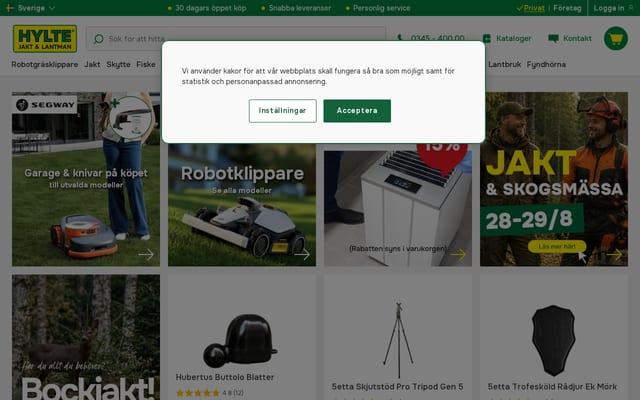Open the Skytte category menu
The width and height of the screenshot is (640, 400).
coord(118,64)
